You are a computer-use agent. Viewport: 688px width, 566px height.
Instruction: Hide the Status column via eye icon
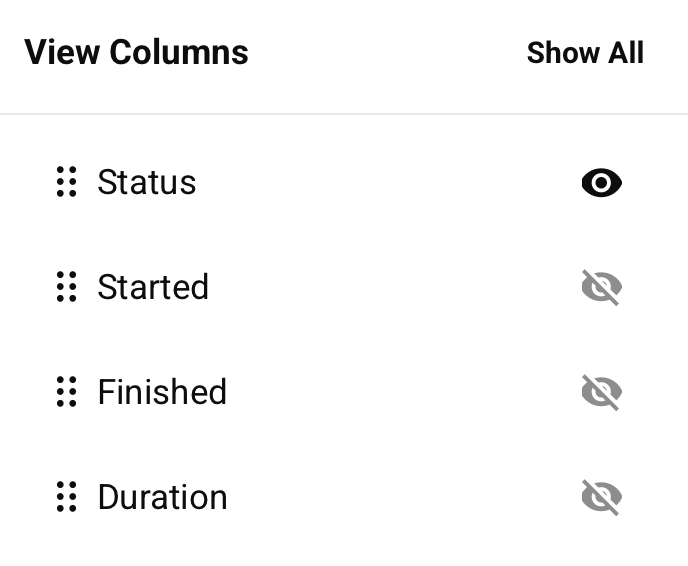coord(601,183)
